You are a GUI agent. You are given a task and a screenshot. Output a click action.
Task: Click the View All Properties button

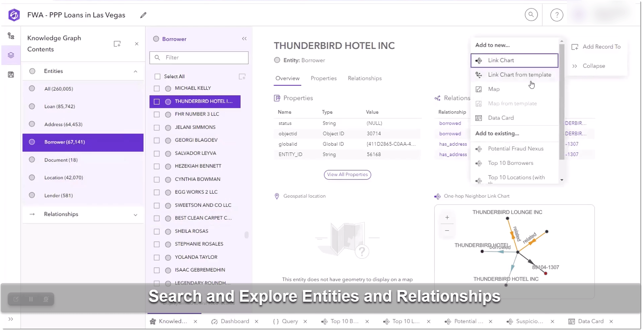coord(347,174)
